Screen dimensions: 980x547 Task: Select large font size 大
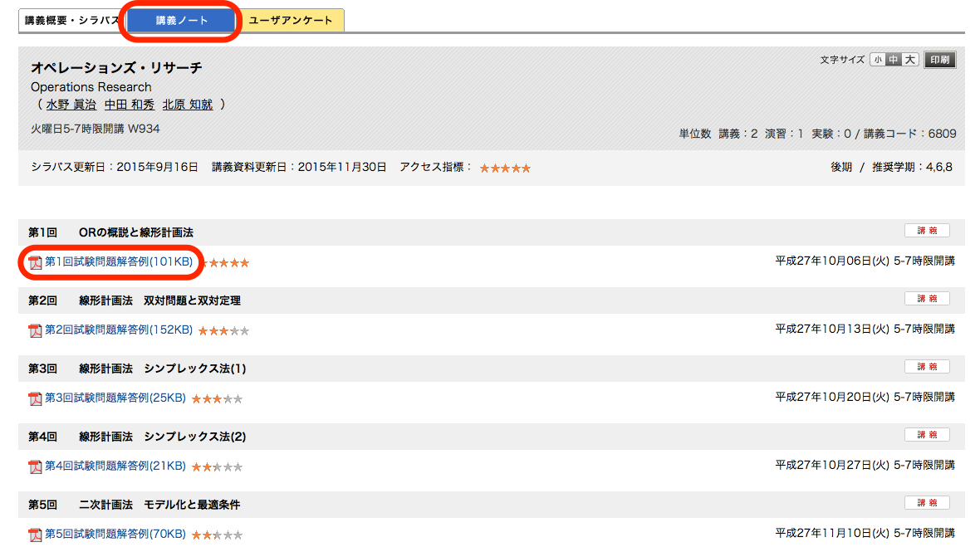pyautogui.click(x=910, y=60)
